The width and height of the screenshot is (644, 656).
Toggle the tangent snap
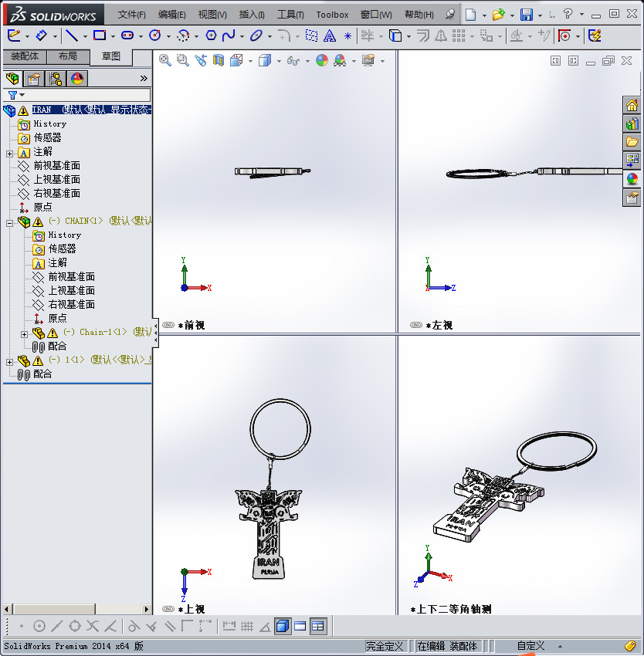134,626
